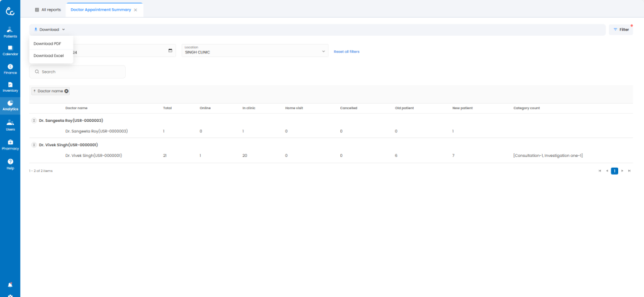This screenshot has height=297, width=644.
Task: Select the Users sidebar icon
Action: [x=10, y=125]
